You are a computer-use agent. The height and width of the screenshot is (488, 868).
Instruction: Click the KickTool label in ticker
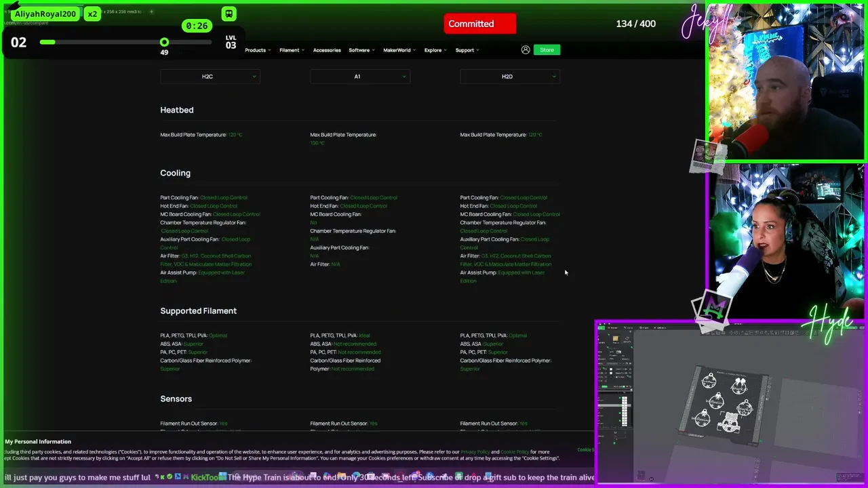(204, 477)
